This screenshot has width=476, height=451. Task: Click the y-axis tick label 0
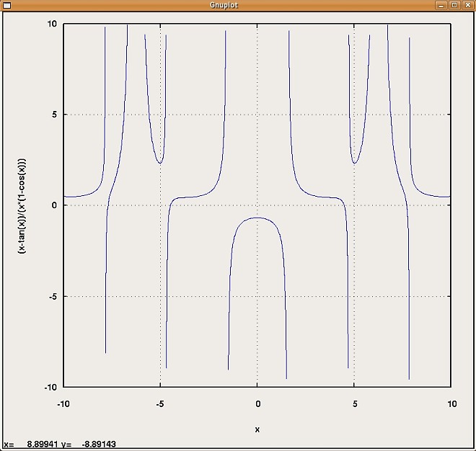(54, 205)
